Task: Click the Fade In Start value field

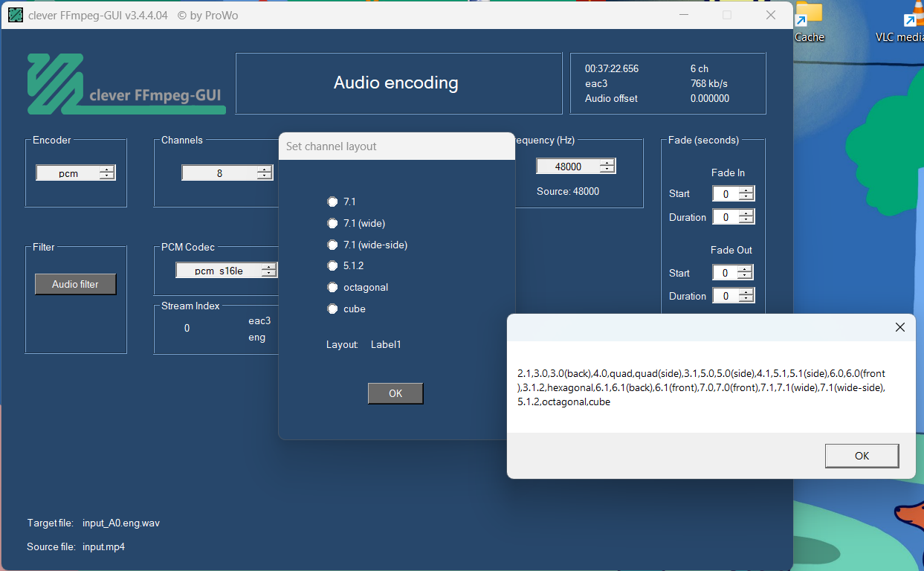Action: tap(733, 193)
